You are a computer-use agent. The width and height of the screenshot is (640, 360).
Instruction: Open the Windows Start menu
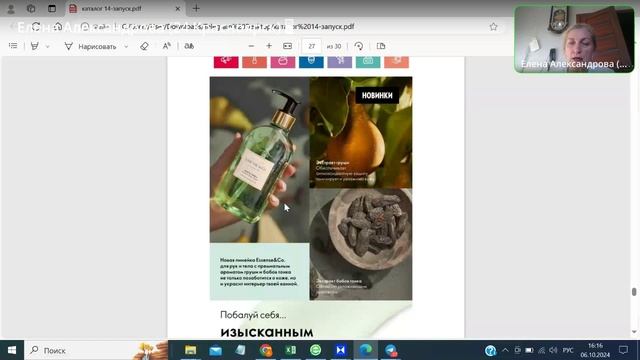click(12, 350)
